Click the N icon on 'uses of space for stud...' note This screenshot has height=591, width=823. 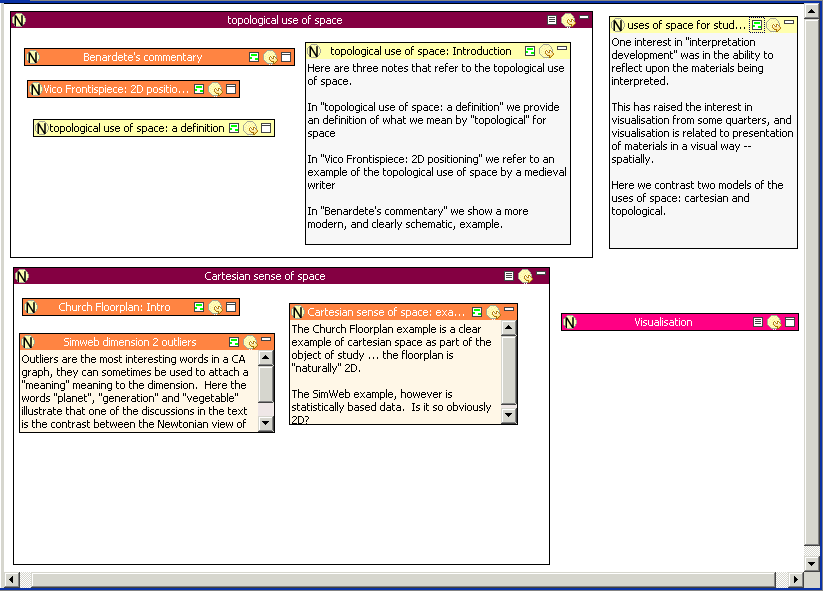click(x=618, y=25)
